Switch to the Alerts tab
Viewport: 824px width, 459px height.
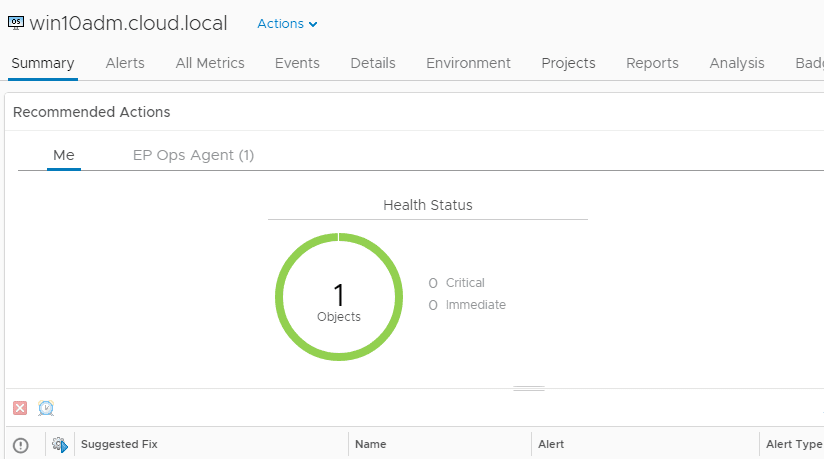[125, 63]
